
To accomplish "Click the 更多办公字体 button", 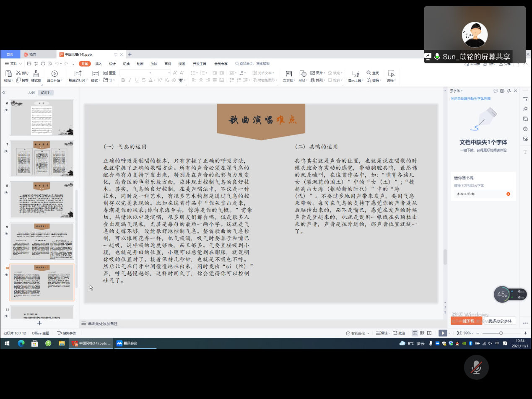I will tap(500, 321).
